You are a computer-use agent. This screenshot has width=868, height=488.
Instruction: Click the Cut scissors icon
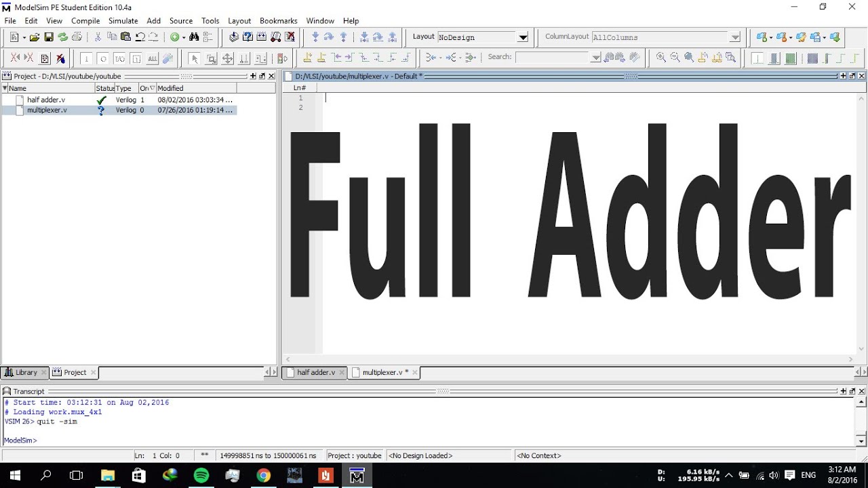98,37
